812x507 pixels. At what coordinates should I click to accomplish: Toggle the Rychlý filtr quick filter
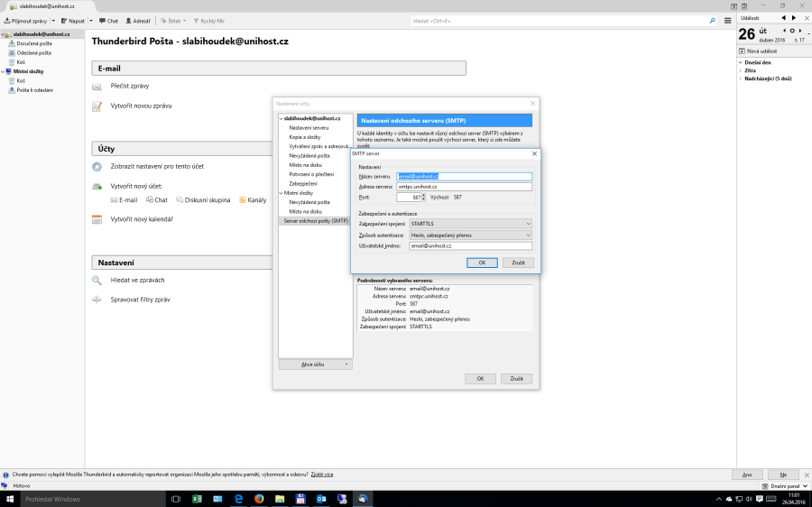point(209,21)
